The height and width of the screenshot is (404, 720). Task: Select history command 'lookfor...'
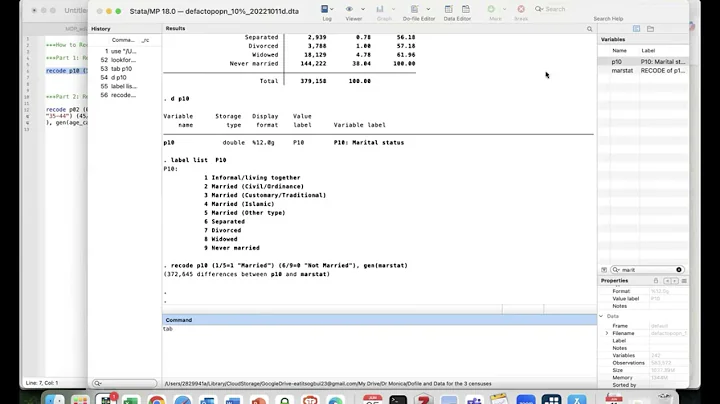click(x=124, y=60)
